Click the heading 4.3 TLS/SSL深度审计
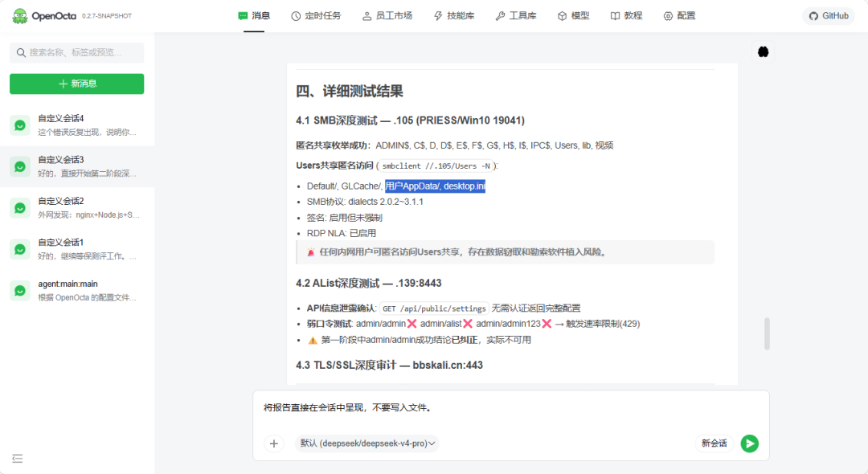Image resolution: width=868 pixels, height=474 pixels. point(389,366)
